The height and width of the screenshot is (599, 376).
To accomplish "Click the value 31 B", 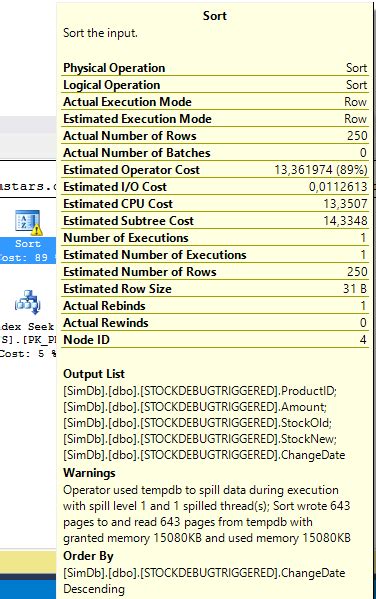I will click(355, 288).
